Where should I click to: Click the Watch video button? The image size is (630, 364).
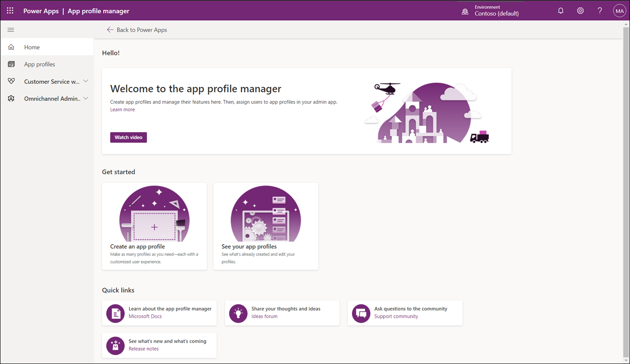pos(129,138)
